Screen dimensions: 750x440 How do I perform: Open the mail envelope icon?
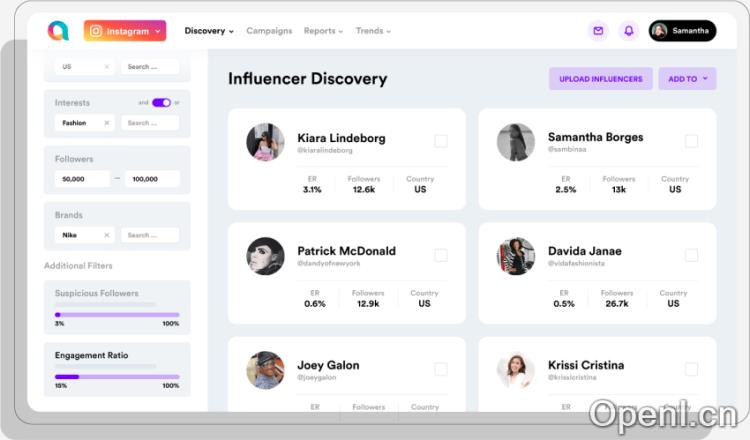tap(598, 31)
